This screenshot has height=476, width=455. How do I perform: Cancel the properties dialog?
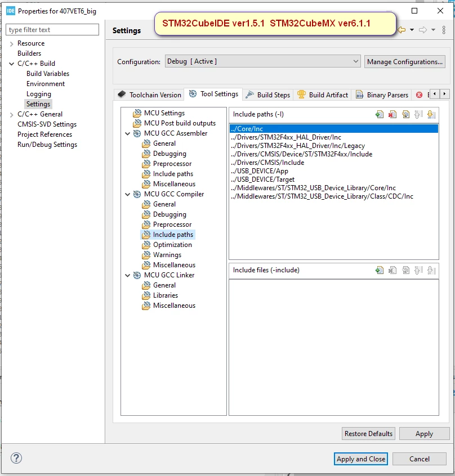tap(420, 459)
